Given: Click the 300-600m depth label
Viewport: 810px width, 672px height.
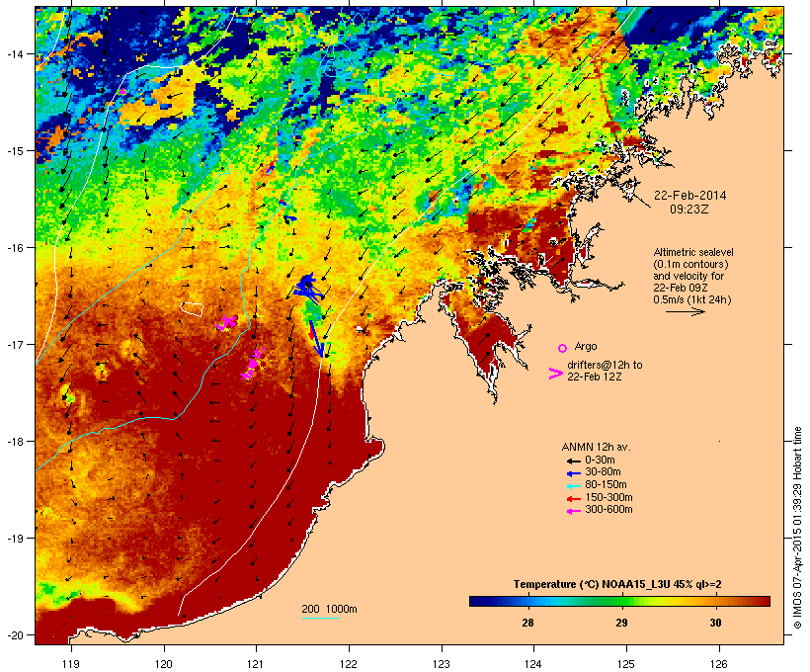Looking at the screenshot, I should point(608,510).
